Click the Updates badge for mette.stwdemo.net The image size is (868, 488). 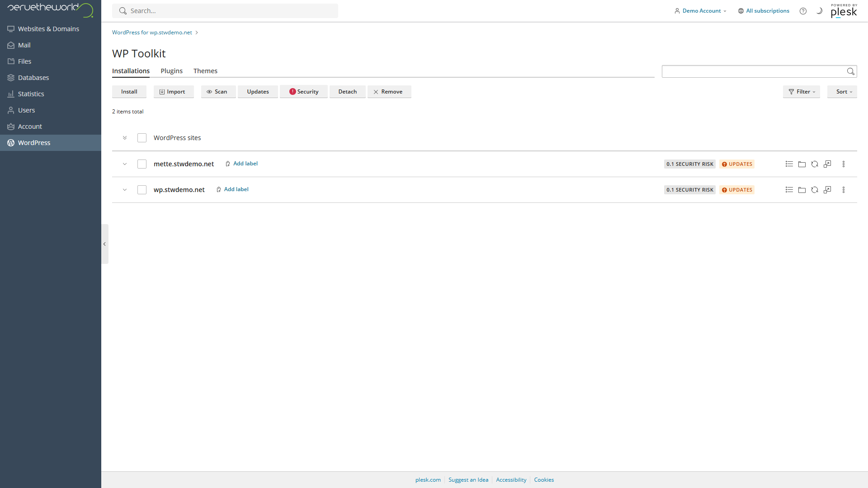pos(737,164)
